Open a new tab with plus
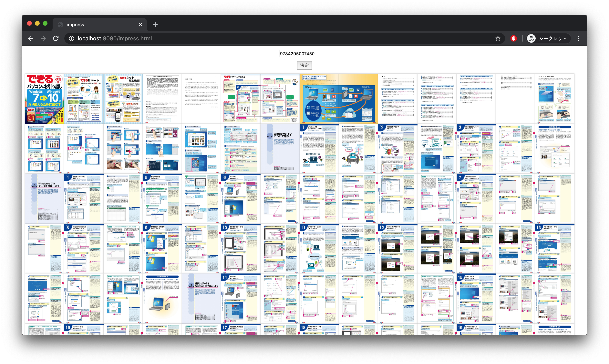 155,25
